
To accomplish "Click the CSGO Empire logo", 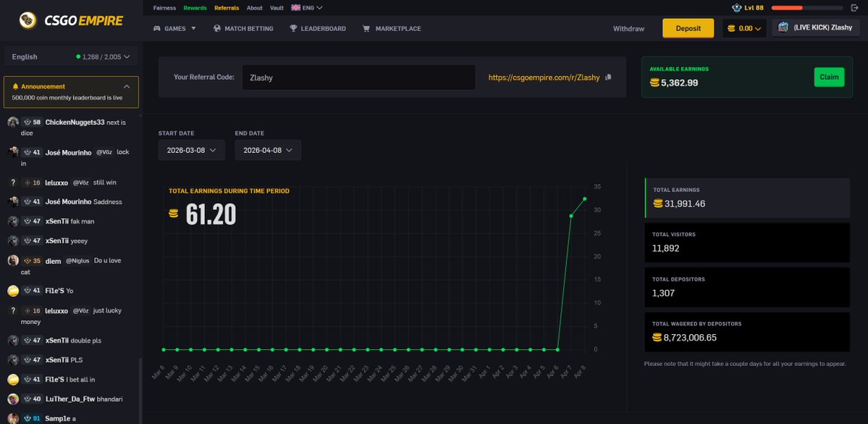I will pos(71,20).
